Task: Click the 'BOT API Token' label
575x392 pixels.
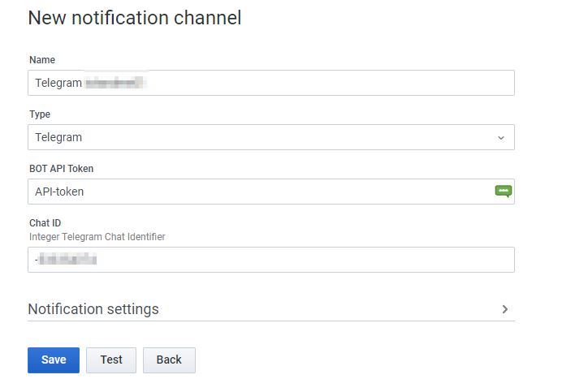Action: pyautogui.click(x=61, y=169)
